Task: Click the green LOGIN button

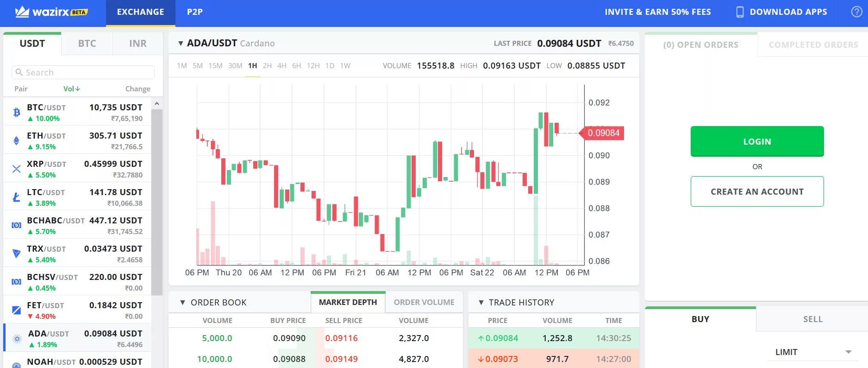Action: pos(757,141)
